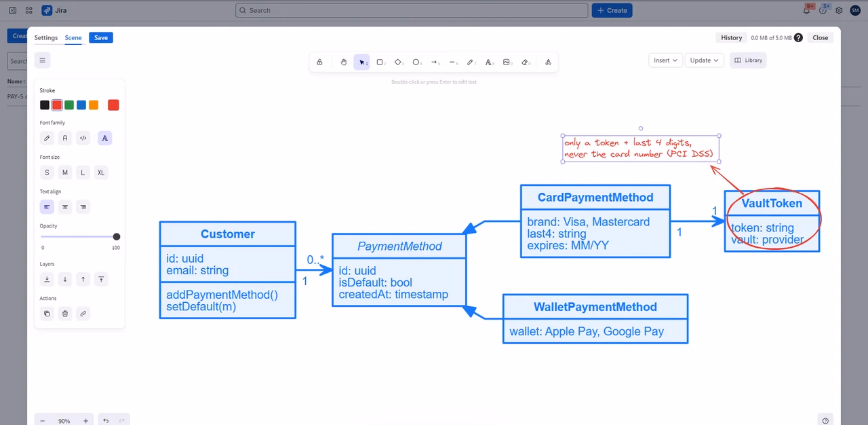Choose the normal font family
The image size is (868, 425).
pos(65,138)
